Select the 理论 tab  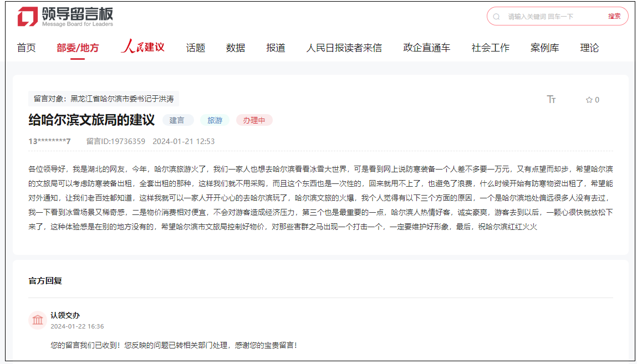pos(589,48)
